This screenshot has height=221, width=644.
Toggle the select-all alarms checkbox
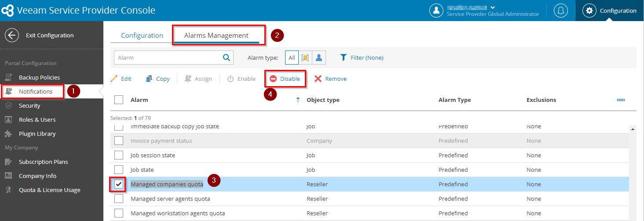(119, 100)
